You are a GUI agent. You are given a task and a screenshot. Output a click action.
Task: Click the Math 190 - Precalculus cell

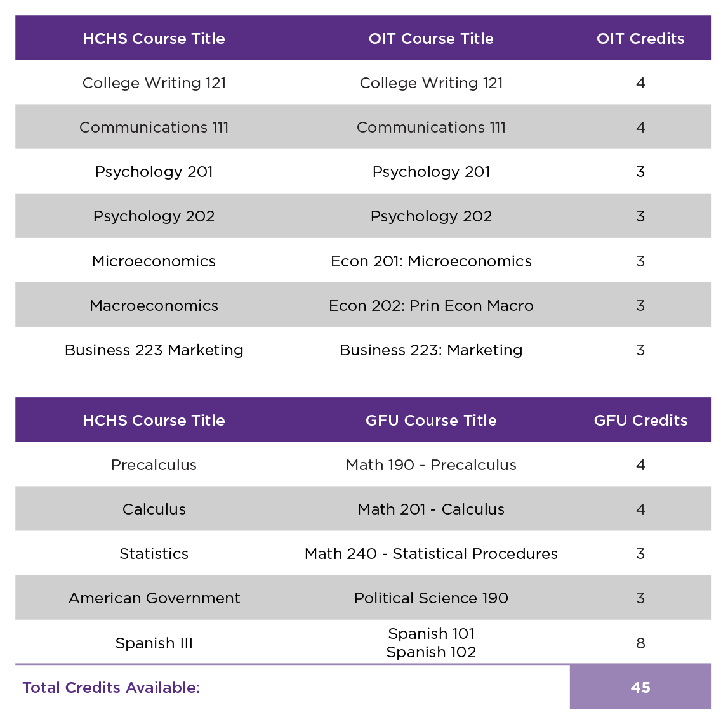click(x=431, y=464)
